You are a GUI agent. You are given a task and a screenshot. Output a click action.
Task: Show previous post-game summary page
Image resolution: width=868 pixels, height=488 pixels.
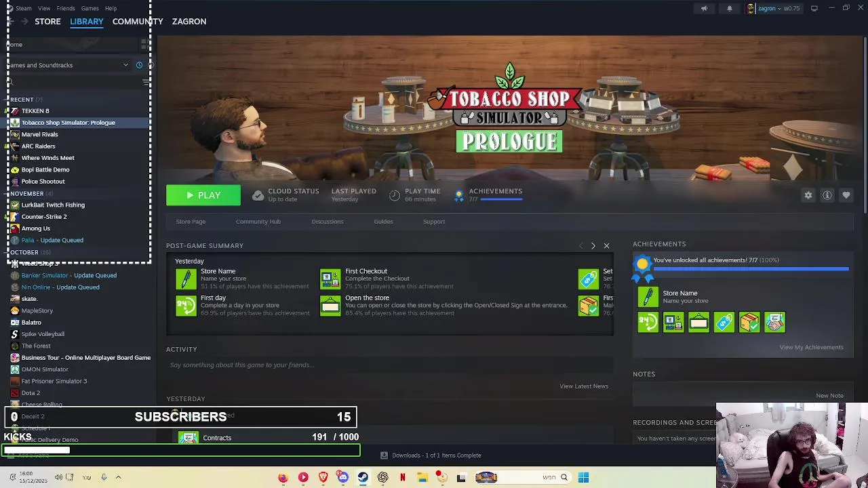point(580,246)
